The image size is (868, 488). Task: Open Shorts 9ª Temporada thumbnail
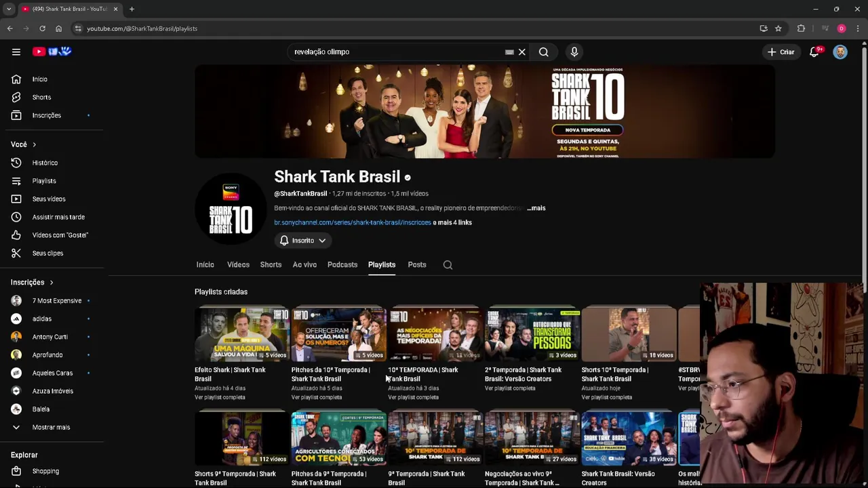[242, 439]
